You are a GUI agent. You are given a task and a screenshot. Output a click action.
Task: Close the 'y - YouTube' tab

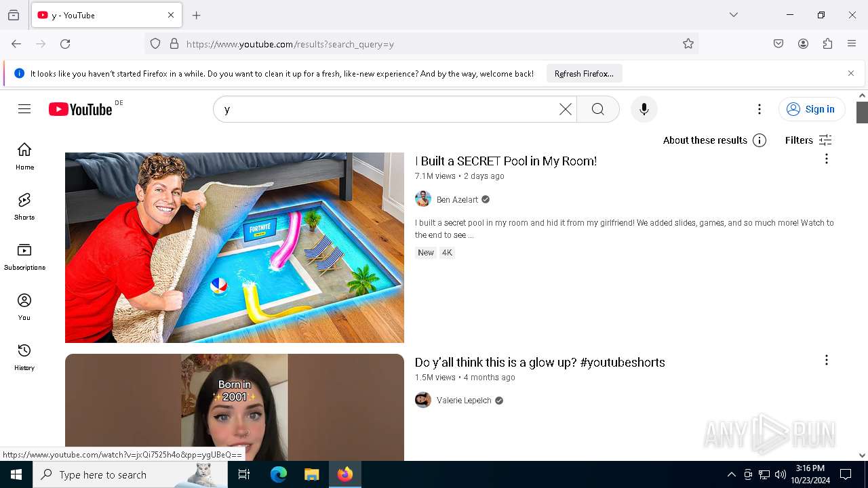pyautogui.click(x=171, y=15)
